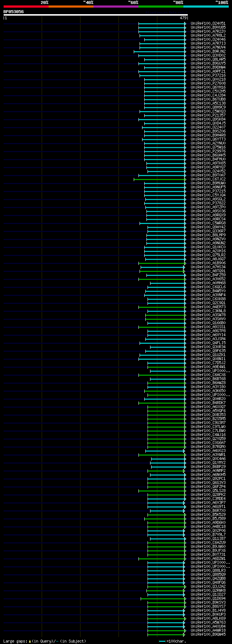Click the UniRef100_B9T0A7 label
Viewport: 232px width, 644px height.
(208, 175)
